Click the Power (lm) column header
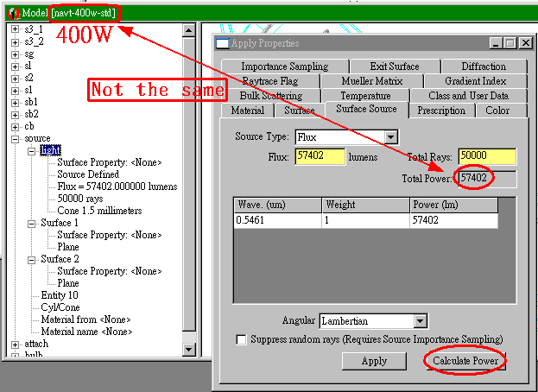 click(x=454, y=205)
